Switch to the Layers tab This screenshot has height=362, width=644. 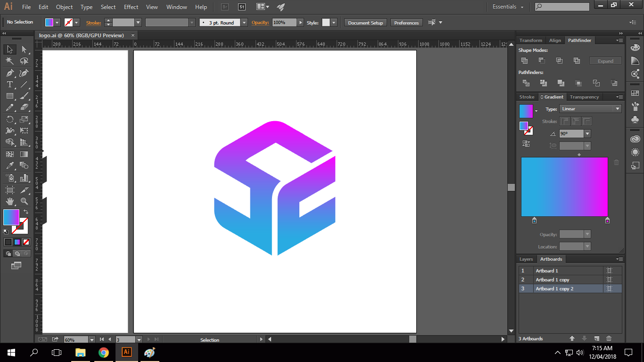[x=526, y=259]
